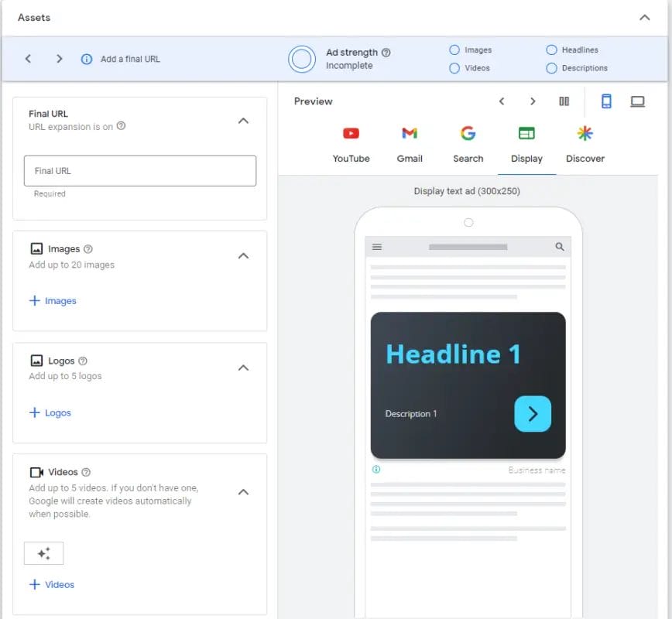
Task: Click inside the Final URL input field
Action: click(x=139, y=170)
